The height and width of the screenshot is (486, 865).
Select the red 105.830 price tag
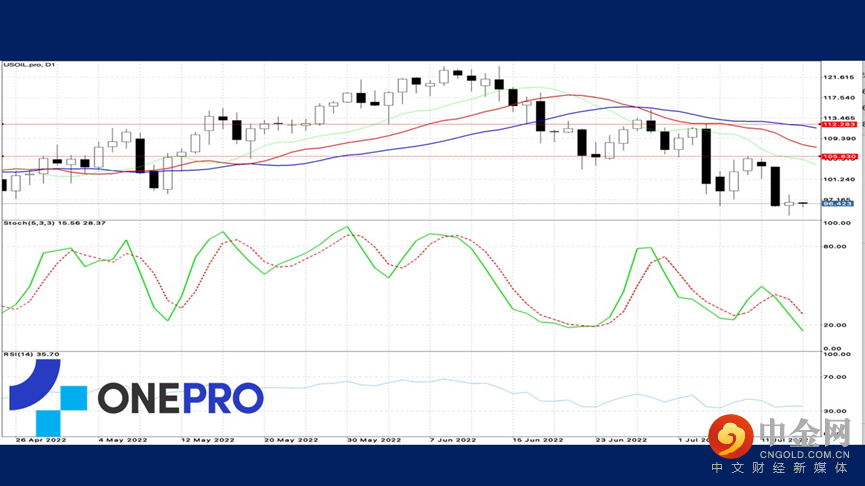click(839, 157)
